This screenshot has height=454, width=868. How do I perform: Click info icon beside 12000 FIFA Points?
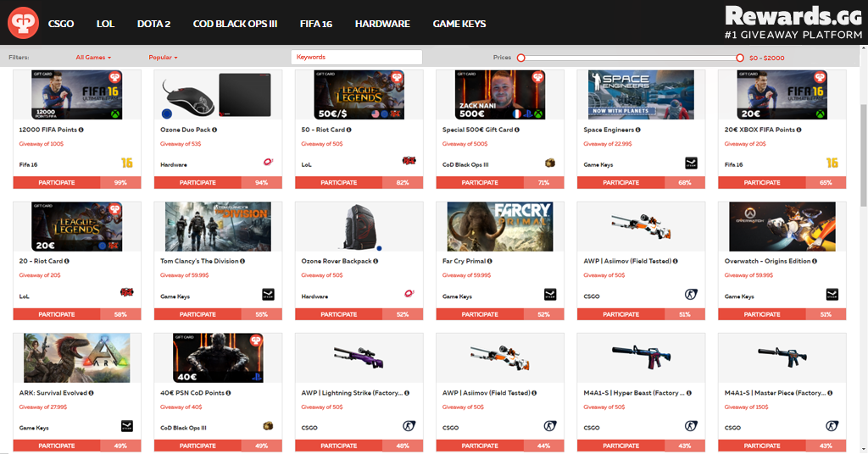(x=81, y=130)
